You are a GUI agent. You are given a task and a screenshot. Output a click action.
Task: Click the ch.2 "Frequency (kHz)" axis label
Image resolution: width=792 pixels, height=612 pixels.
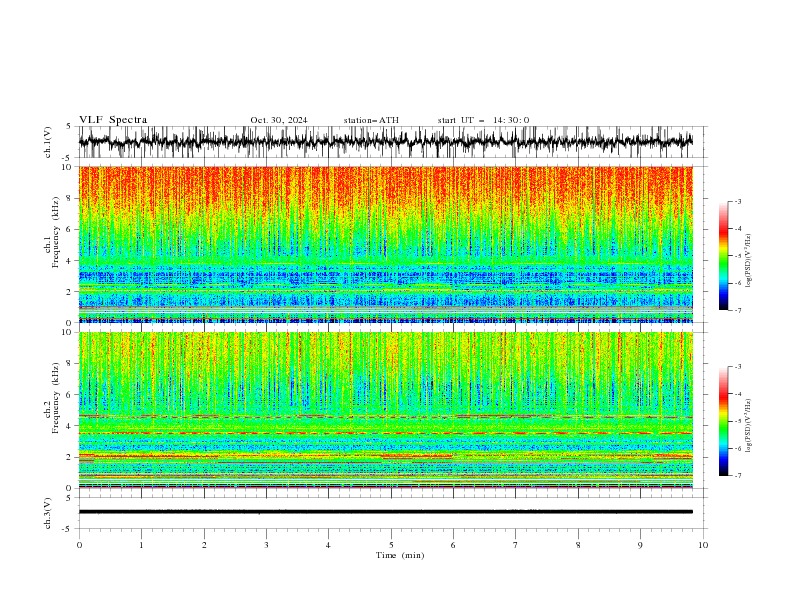coord(56,398)
